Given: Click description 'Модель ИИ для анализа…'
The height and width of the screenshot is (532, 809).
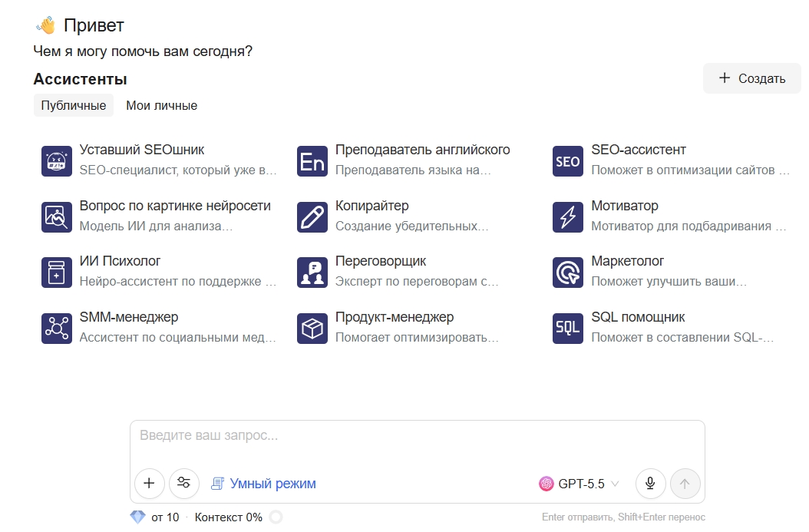Looking at the screenshot, I should tap(156, 226).
